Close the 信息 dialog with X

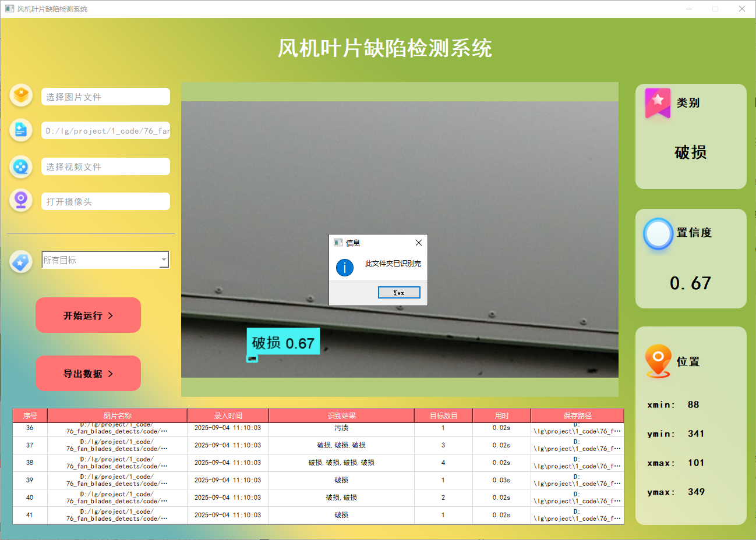(418, 243)
